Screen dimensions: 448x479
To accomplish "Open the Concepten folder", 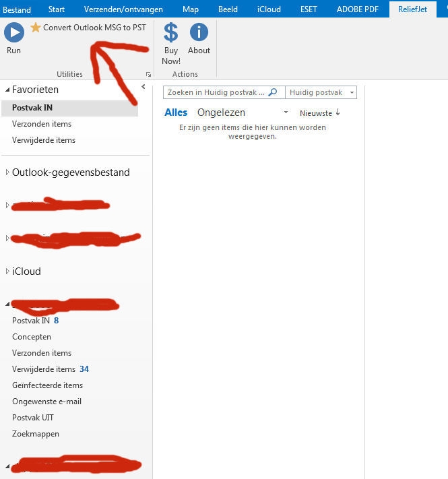I will point(32,337).
